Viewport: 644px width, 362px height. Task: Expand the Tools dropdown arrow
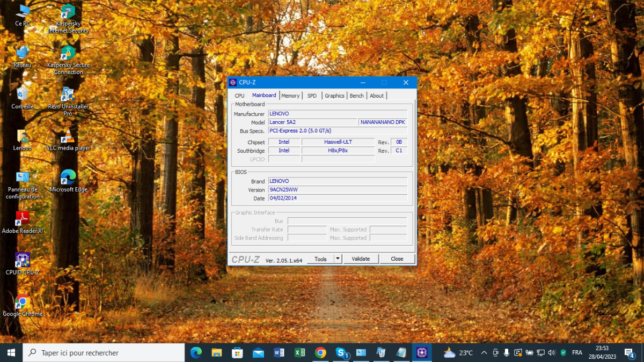coord(338,259)
